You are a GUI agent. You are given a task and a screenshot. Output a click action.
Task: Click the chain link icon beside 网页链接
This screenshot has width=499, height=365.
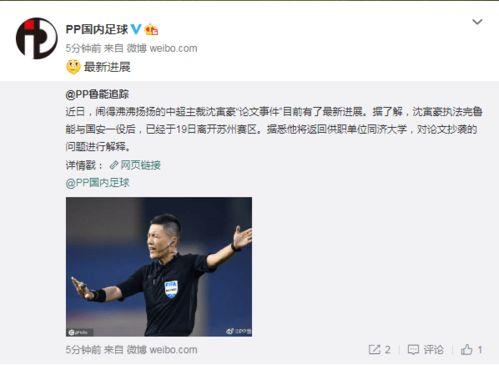tap(114, 165)
